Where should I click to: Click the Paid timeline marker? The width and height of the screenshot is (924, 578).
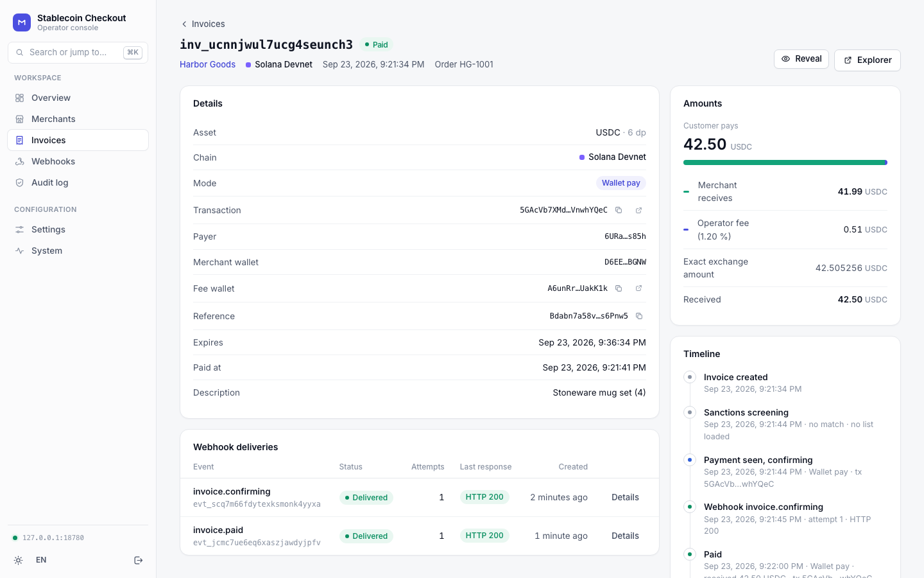pos(690,554)
